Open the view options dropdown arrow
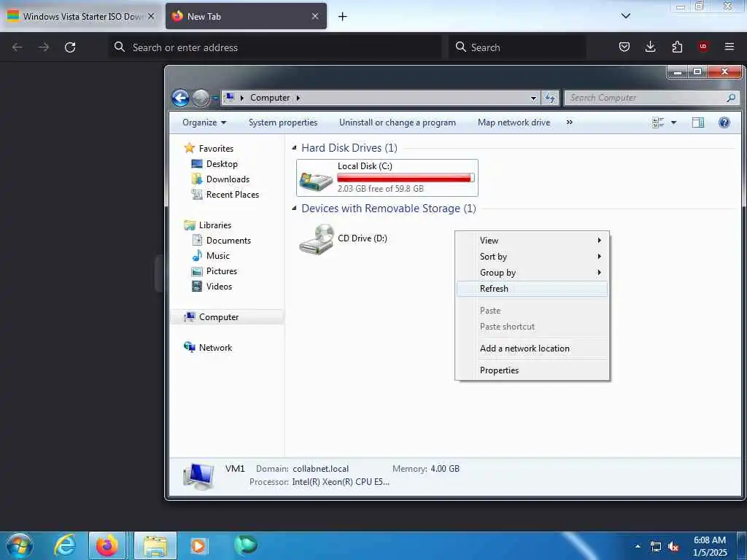Screen dimensions: 747x560 pos(673,122)
